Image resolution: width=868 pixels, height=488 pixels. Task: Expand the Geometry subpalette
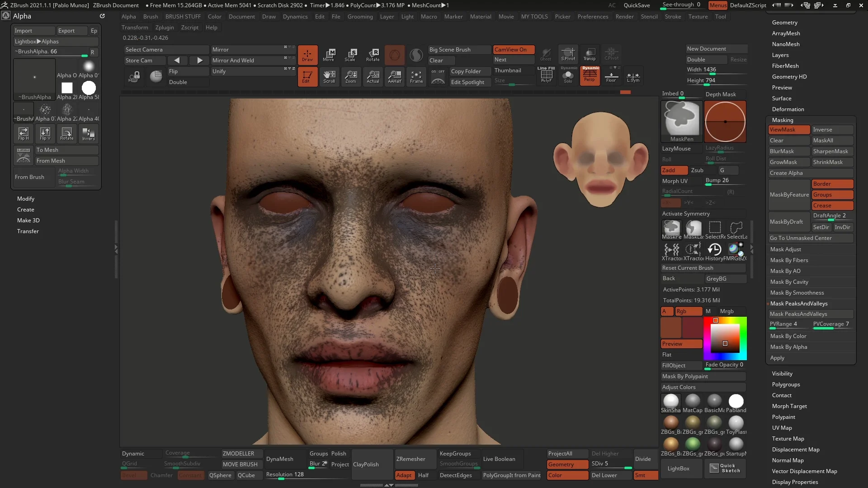click(785, 22)
